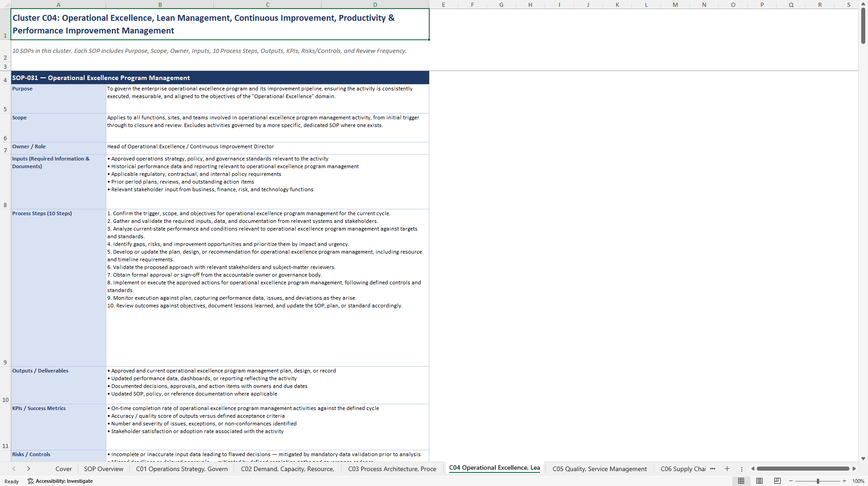
Task: Switch to Page Break Preview view
Action: [778, 481]
